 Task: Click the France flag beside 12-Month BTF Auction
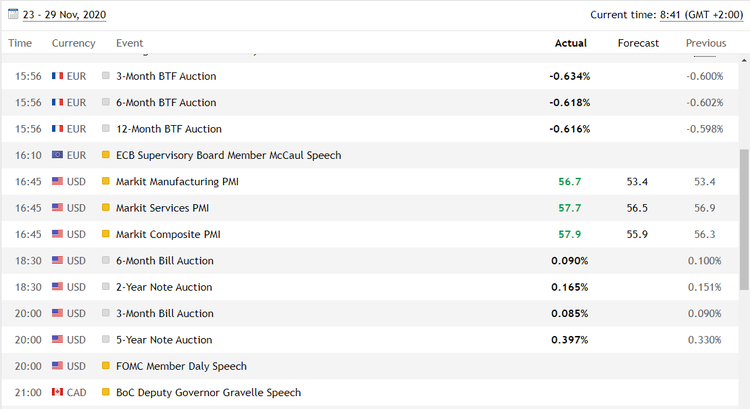(x=57, y=129)
